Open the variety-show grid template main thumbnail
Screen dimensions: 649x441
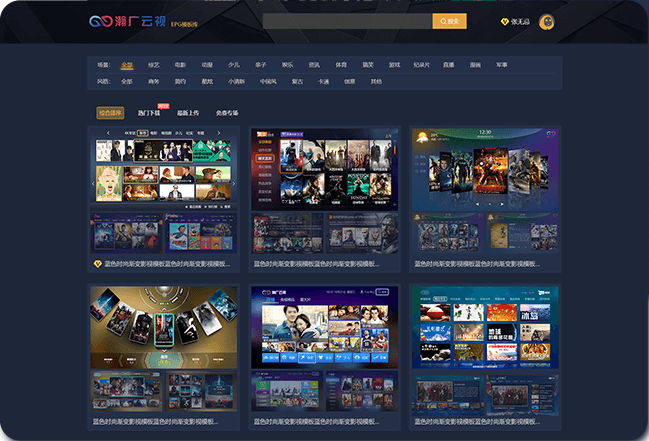[x=163, y=169]
